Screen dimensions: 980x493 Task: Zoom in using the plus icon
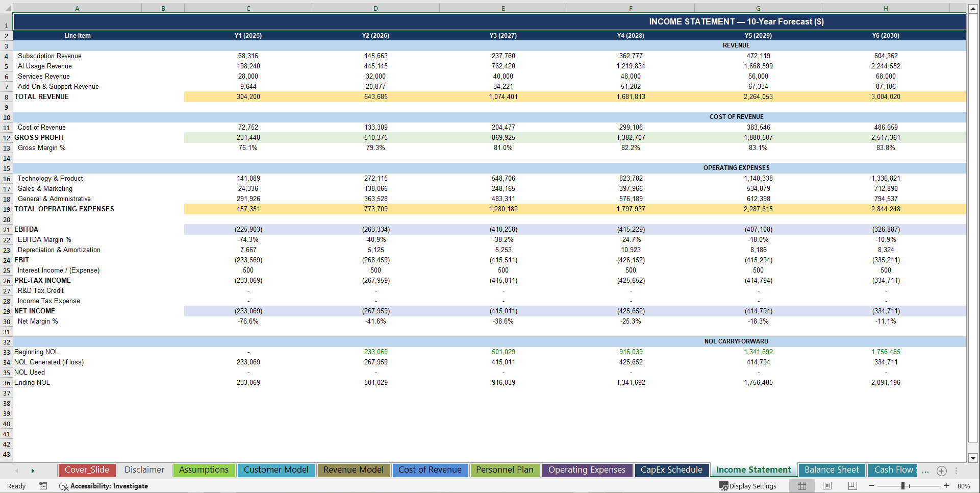coord(946,486)
